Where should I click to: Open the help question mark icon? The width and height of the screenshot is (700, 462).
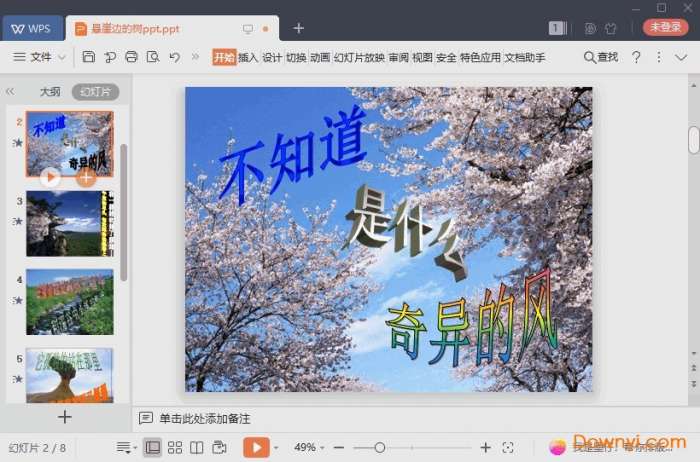(x=636, y=57)
